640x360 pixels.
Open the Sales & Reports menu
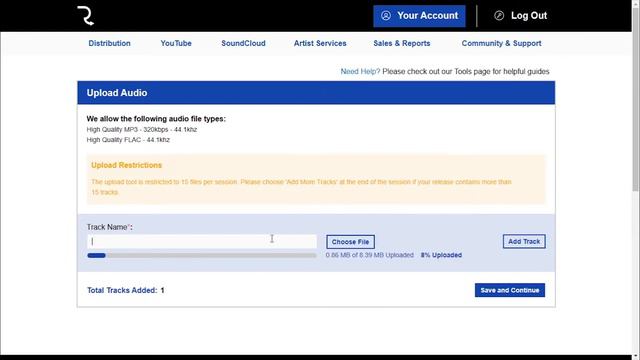click(x=402, y=43)
